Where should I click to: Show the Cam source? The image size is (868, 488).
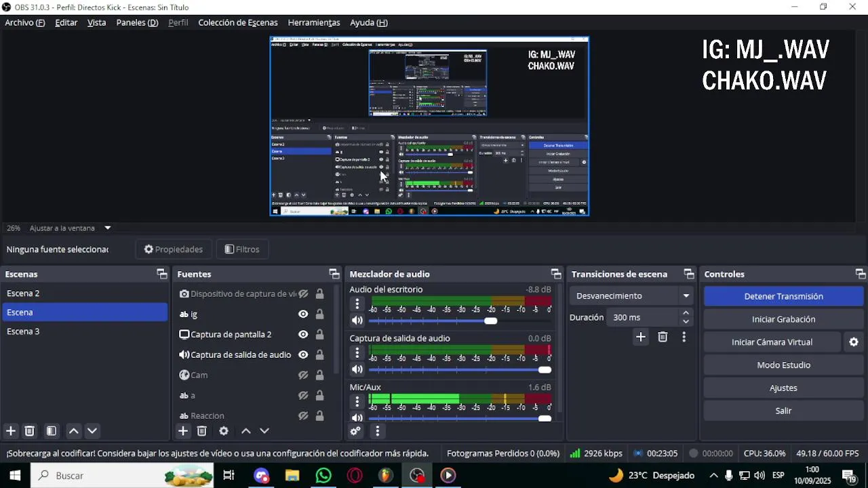pos(303,375)
